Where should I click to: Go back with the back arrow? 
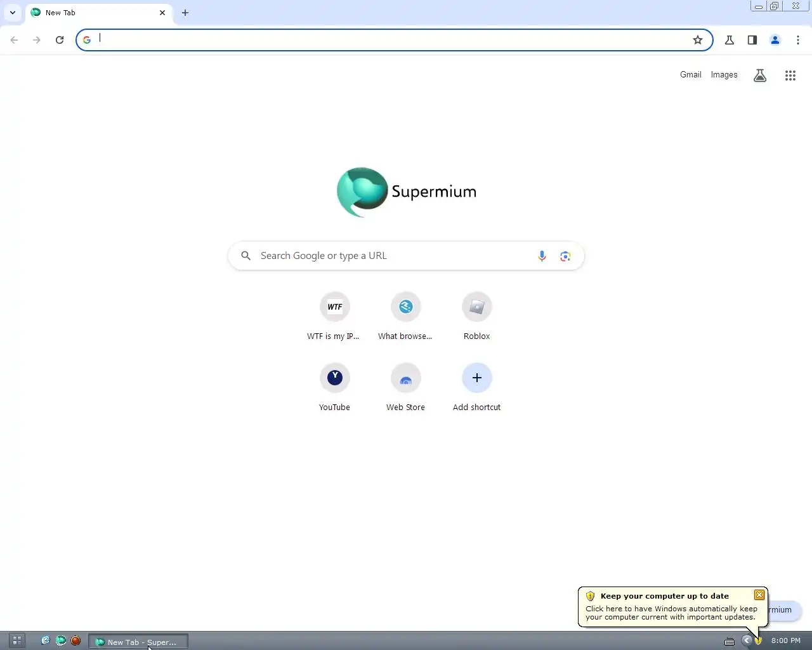pos(14,40)
